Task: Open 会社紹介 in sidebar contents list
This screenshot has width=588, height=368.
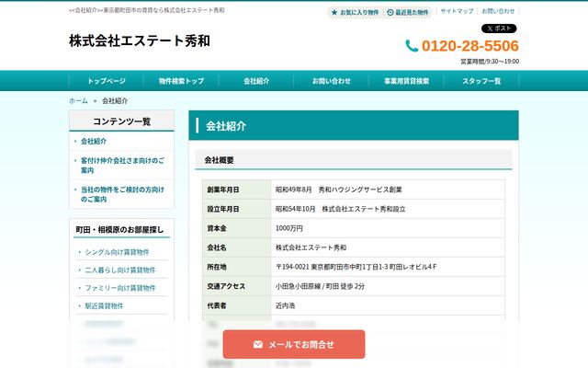Action: click(x=94, y=141)
